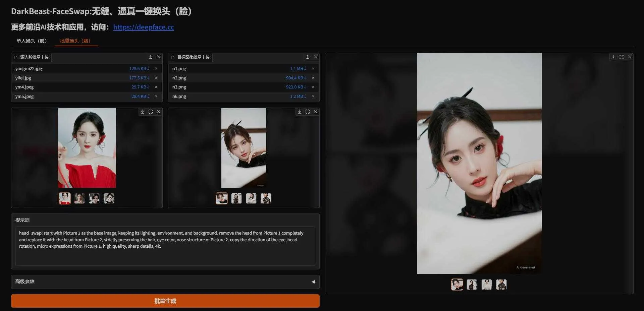Remove yangmi22.jpg from the source list
The width and height of the screenshot is (644, 311).
pos(156,68)
